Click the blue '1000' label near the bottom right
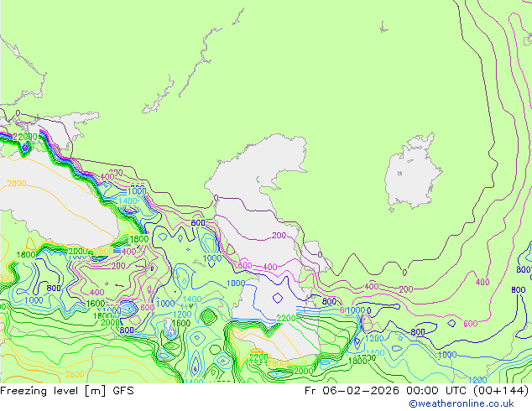 (x=447, y=355)
